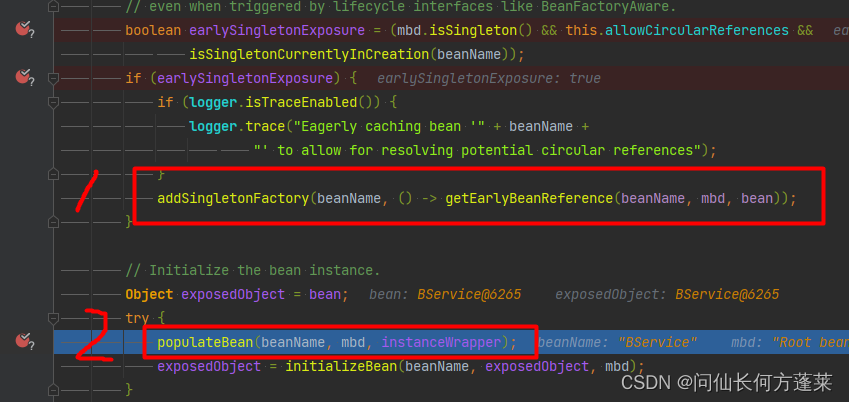Click inline hint "earlySingletonExposure: true"
849x402 pixels.
[489, 79]
